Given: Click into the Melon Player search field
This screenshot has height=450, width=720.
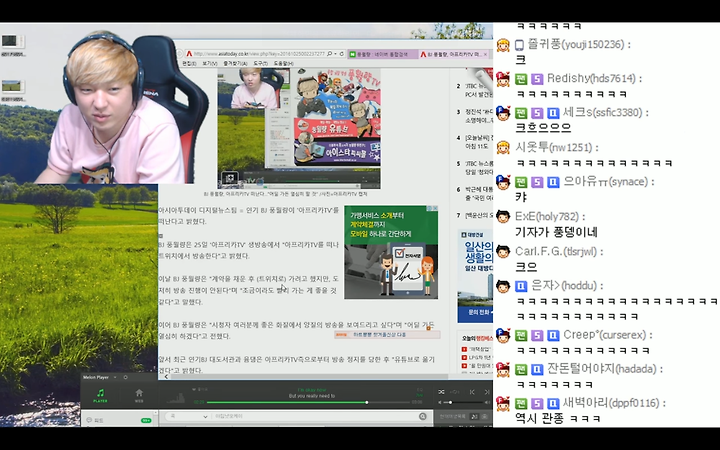Looking at the screenshot, I should click(x=315, y=416).
